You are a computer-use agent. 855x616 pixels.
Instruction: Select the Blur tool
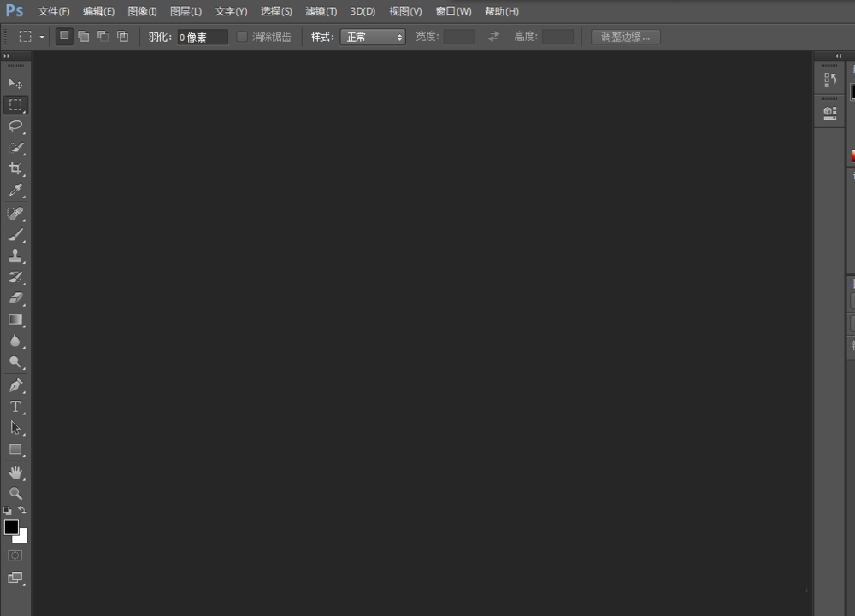[15, 341]
